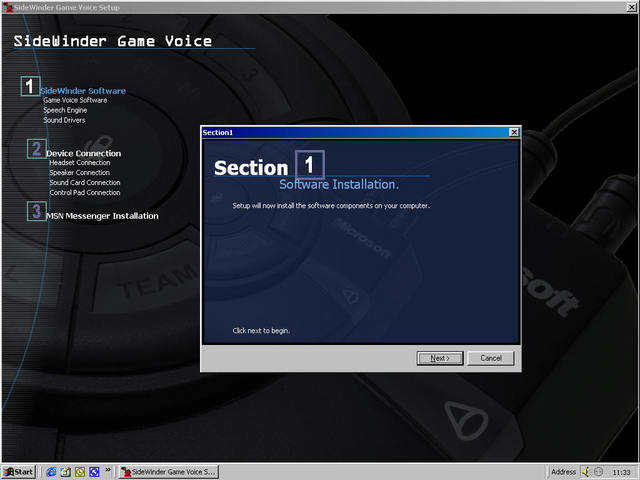Click the round tray icon next to the volume icon
This screenshot has height=480, width=640.
598,472
